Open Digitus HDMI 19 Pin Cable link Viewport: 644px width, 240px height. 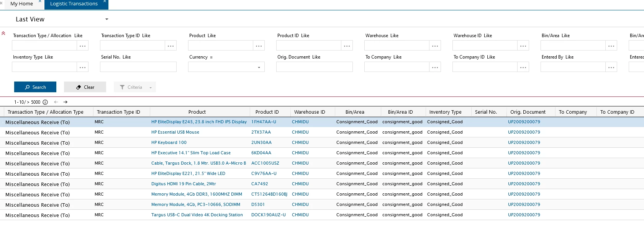click(184, 184)
